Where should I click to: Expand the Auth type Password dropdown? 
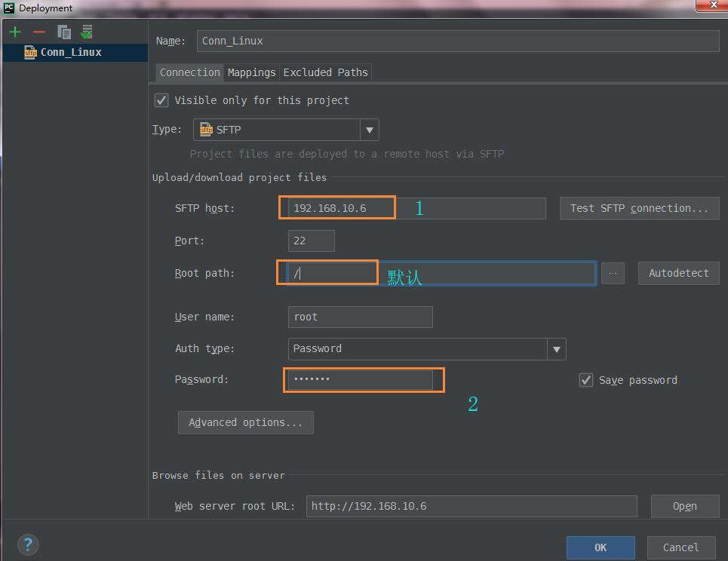(x=556, y=348)
